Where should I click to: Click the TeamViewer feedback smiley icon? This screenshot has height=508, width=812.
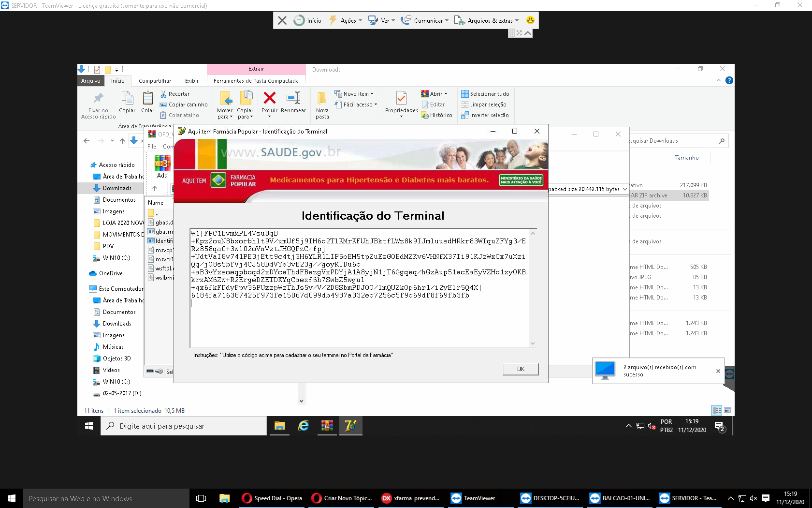click(x=530, y=20)
